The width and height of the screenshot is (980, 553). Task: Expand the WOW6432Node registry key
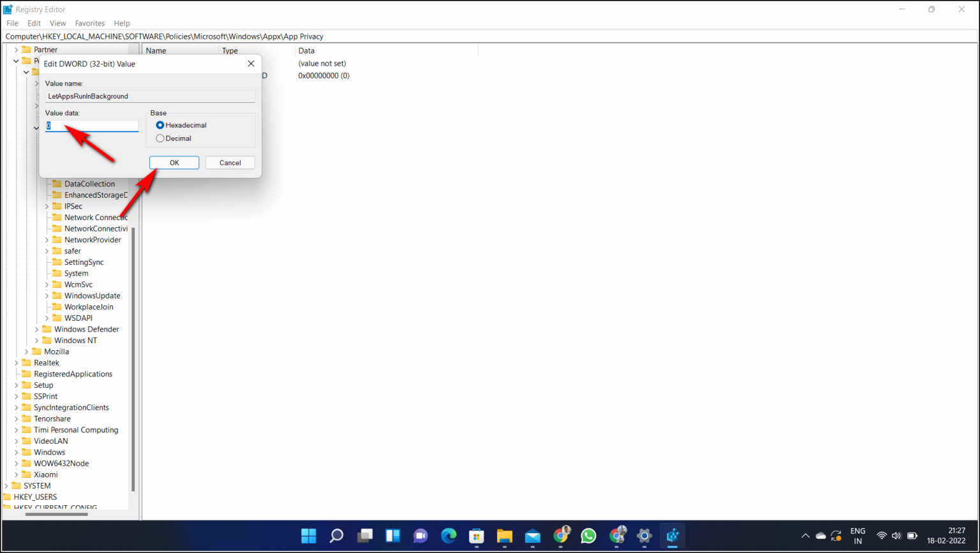(x=15, y=463)
